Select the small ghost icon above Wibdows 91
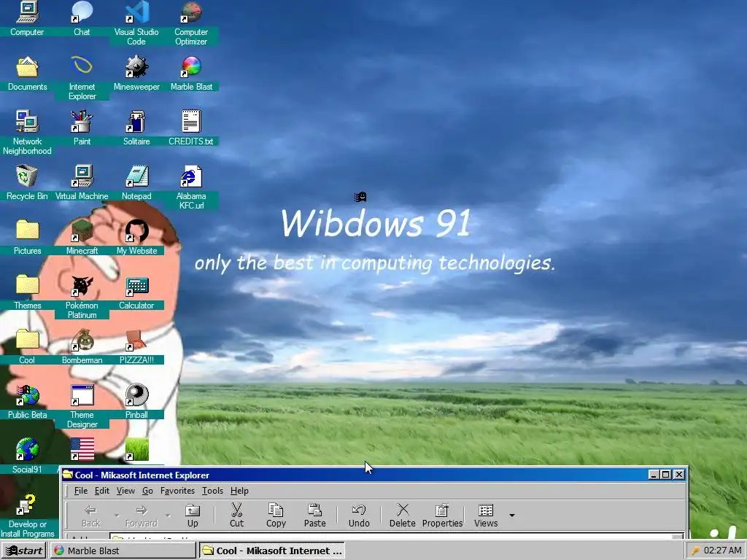The image size is (747, 560). [x=360, y=197]
